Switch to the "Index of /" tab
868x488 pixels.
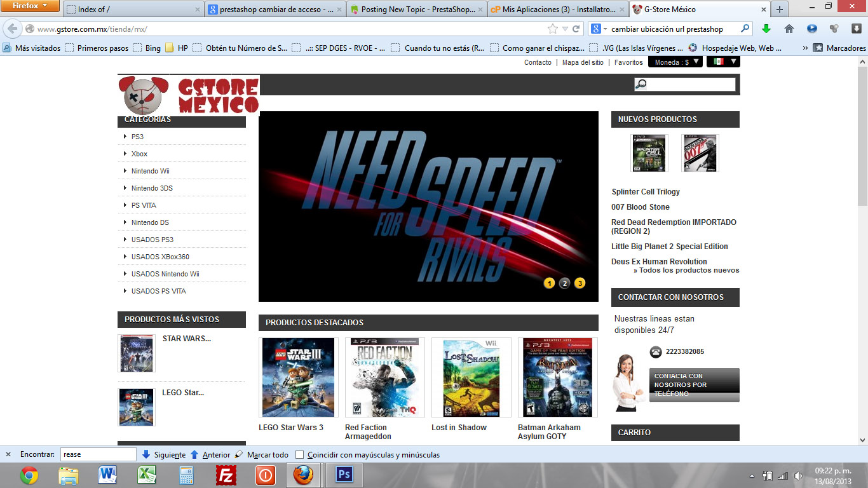click(133, 10)
